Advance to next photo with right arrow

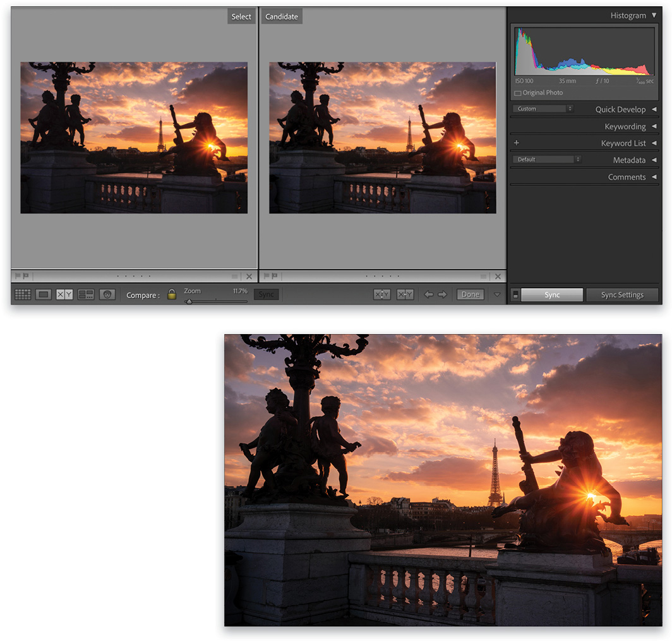coord(442,294)
